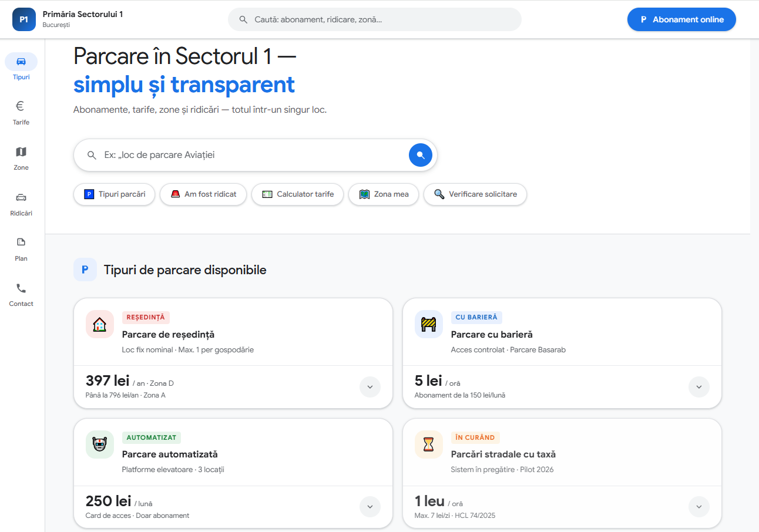The height and width of the screenshot is (532, 759).
Task: Click text Sistem în pregătire · Pilot 2026
Action: [x=502, y=470]
